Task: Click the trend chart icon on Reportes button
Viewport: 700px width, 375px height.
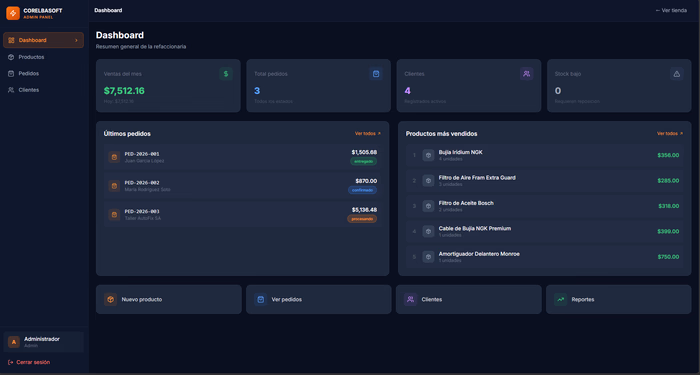Action: [561, 300]
